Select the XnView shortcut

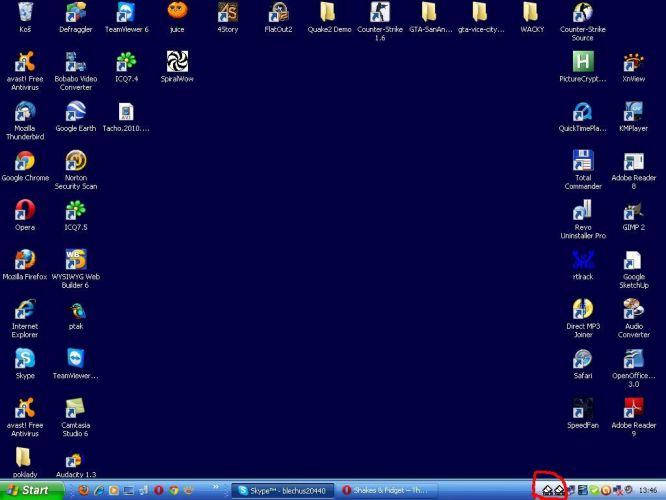point(633,67)
